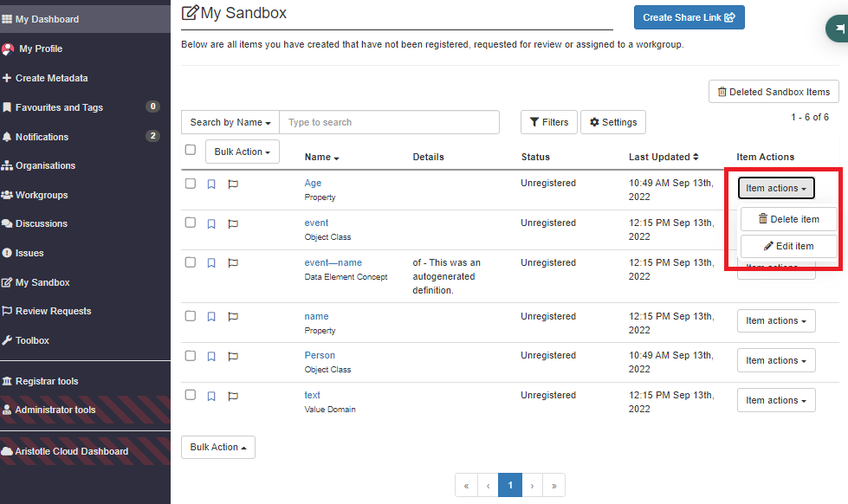Expand Item actions for Person row
Screen dimensions: 848x504
click(775, 360)
